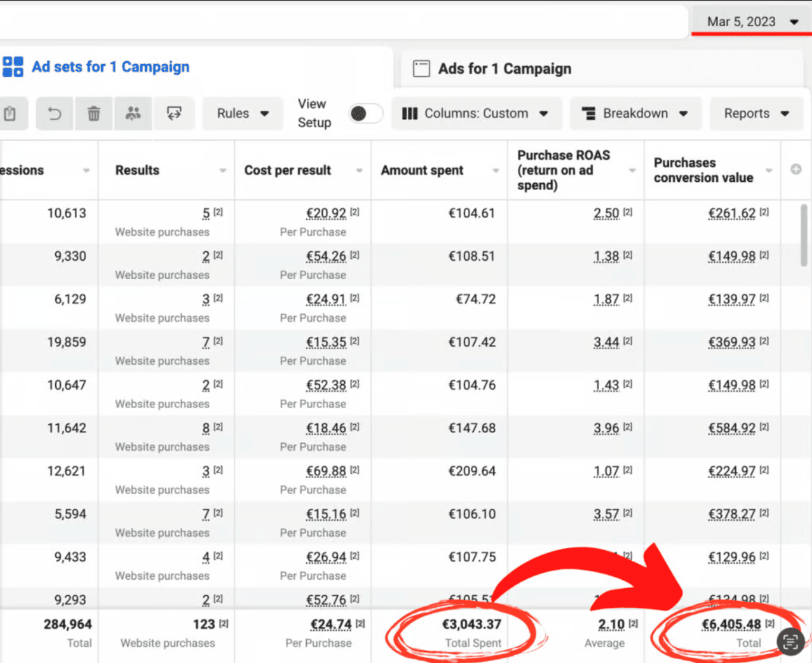
Task: Click the move/export arrows toolbar icon
Action: (x=174, y=113)
